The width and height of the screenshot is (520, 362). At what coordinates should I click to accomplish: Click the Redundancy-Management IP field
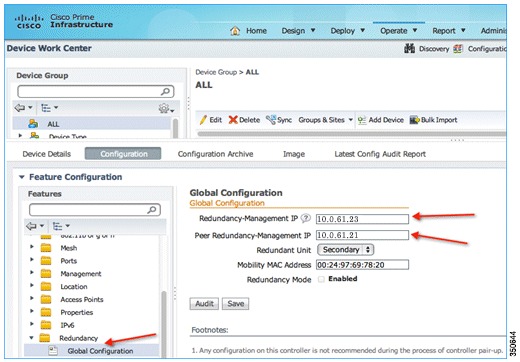(362, 219)
